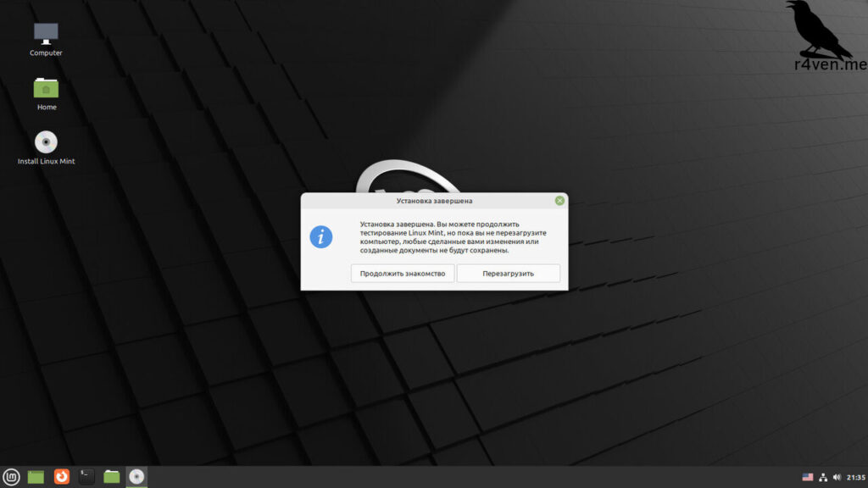Open the calendar from the 21:35 clock
This screenshot has height=488, width=868.
tap(855, 477)
